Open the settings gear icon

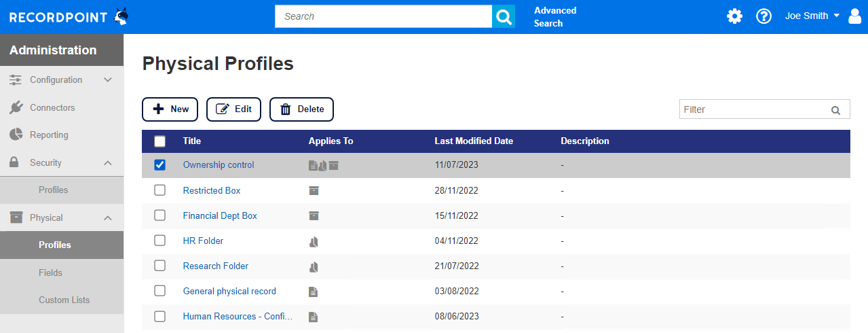pyautogui.click(x=734, y=16)
